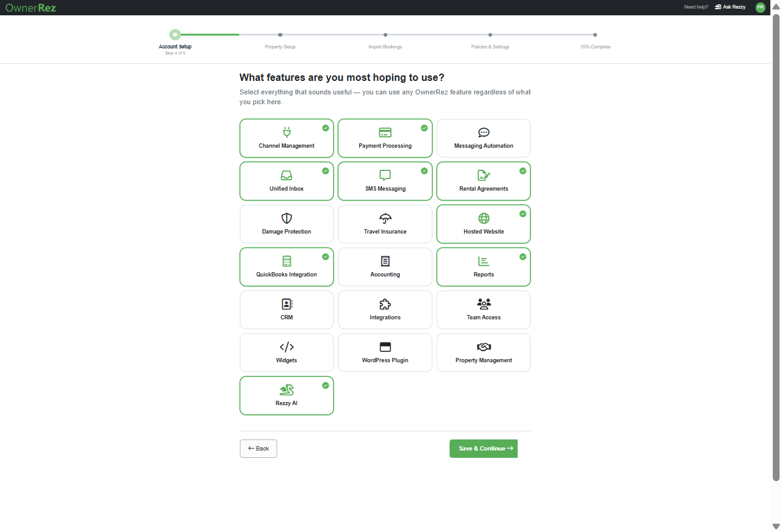Viewport: 782px width, 532px height.
Task: Click the 15% Complete step label
Action: (x=595, y=47)
